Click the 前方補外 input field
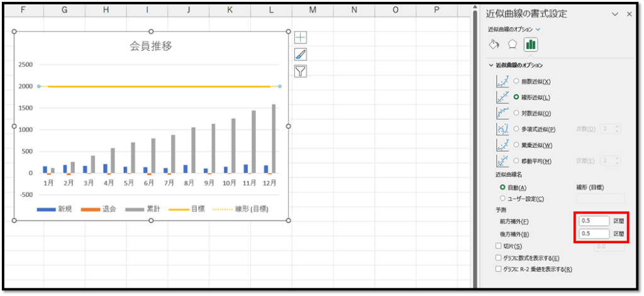 pyautogui.click(x=594, y=221)
